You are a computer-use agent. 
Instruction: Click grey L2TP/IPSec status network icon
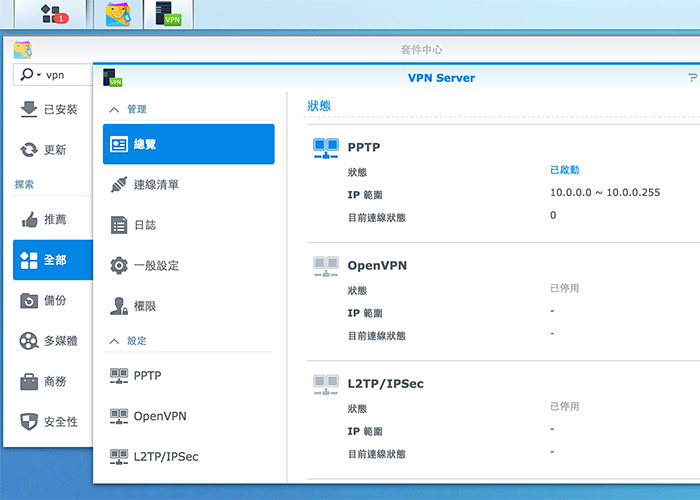tap(326, 385)
